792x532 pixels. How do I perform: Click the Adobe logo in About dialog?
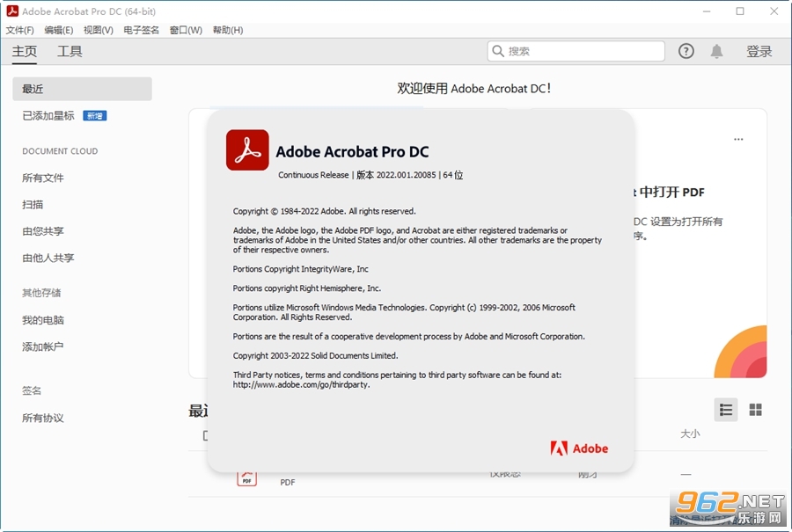pyautogui.click(x=579, y=448)
